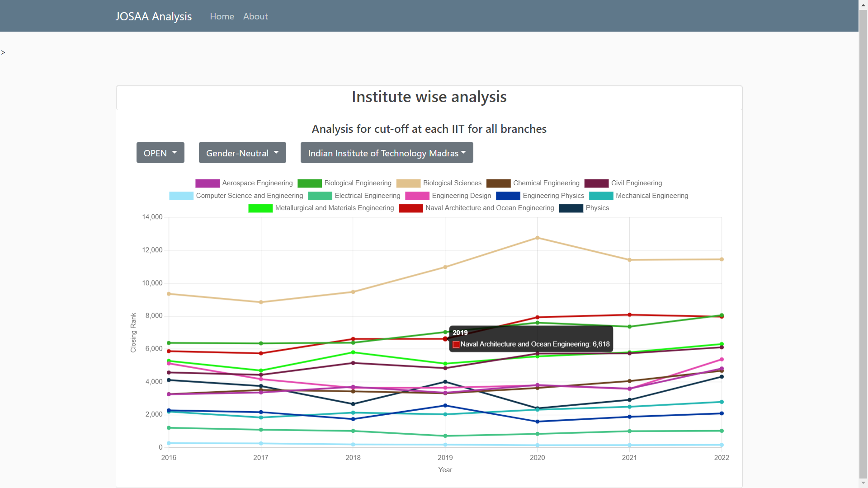Toggle the Computer Science and Engineering swatch
The width and height of the screenshot is (868, 488).
point(180,196)
